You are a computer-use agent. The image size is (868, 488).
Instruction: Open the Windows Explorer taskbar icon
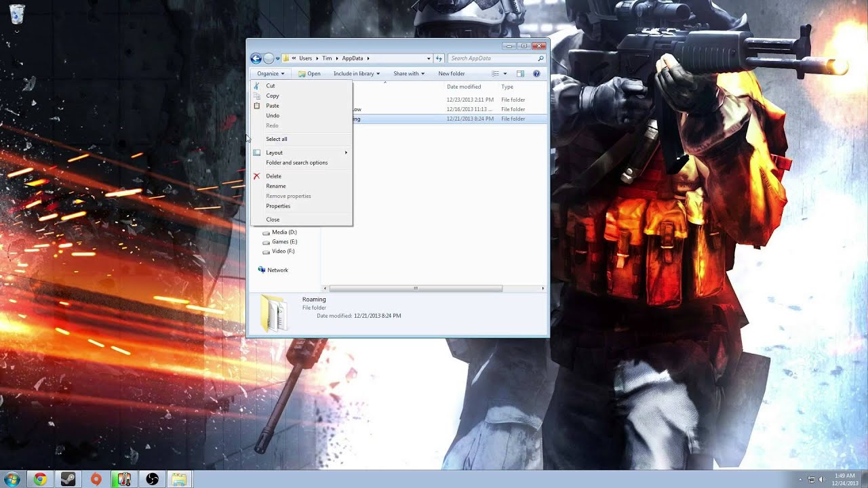tap(179, 479)
